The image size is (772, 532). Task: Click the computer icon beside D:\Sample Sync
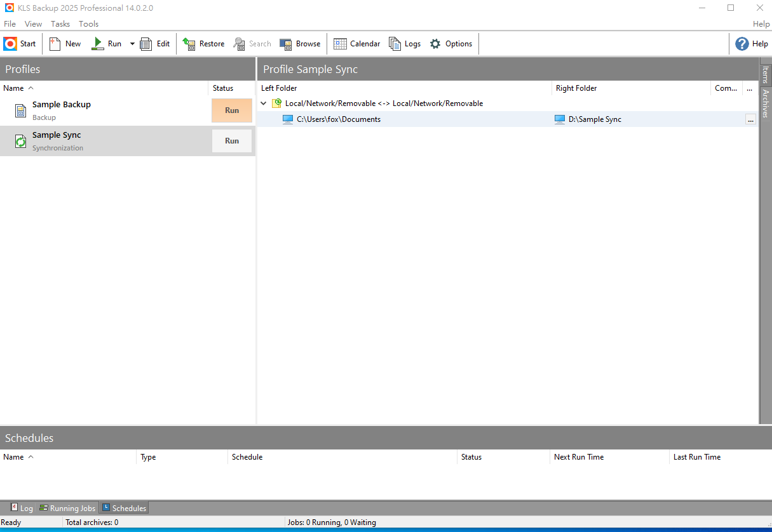pos(560,119)
